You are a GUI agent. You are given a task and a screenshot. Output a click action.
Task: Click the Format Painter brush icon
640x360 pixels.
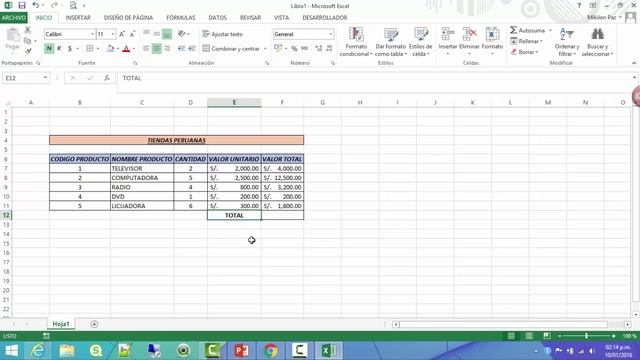tap(28, 51)
